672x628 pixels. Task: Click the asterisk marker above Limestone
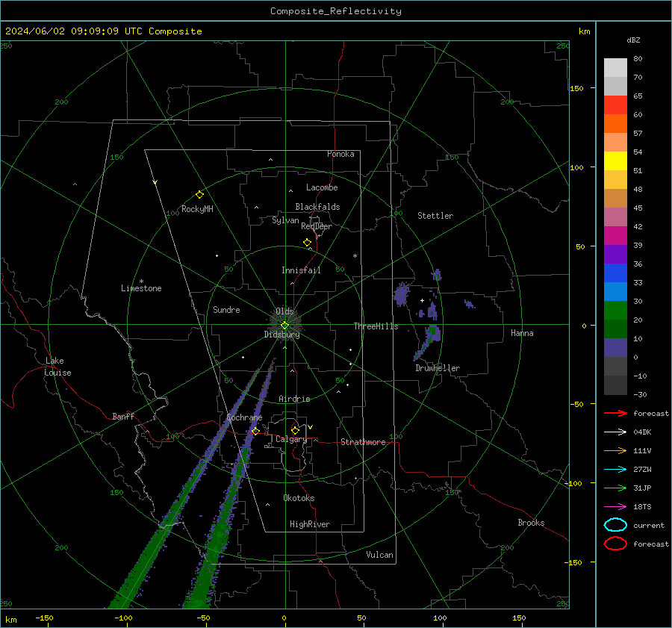click(141, 282)
